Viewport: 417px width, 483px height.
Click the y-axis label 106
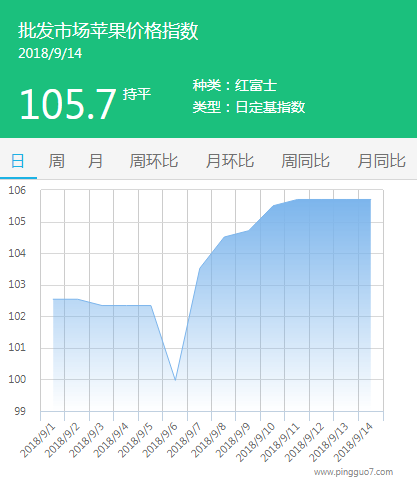point(17,190)
